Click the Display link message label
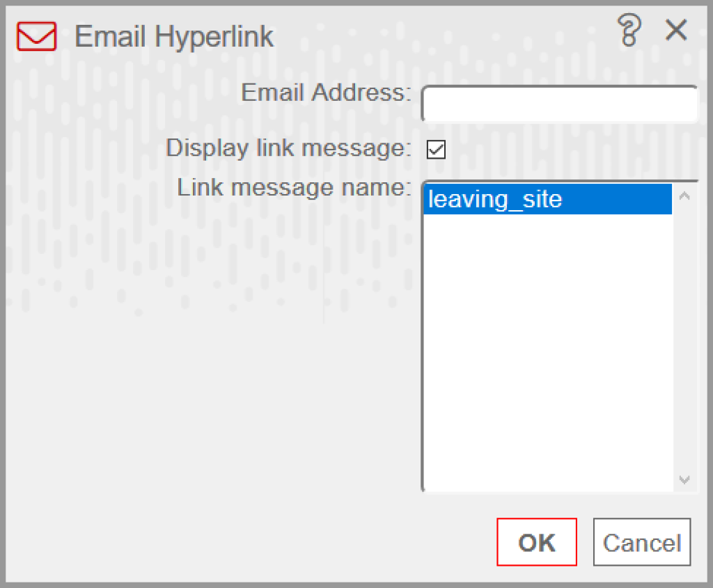This screenshot has width=713, height=588. click(288, 148)
